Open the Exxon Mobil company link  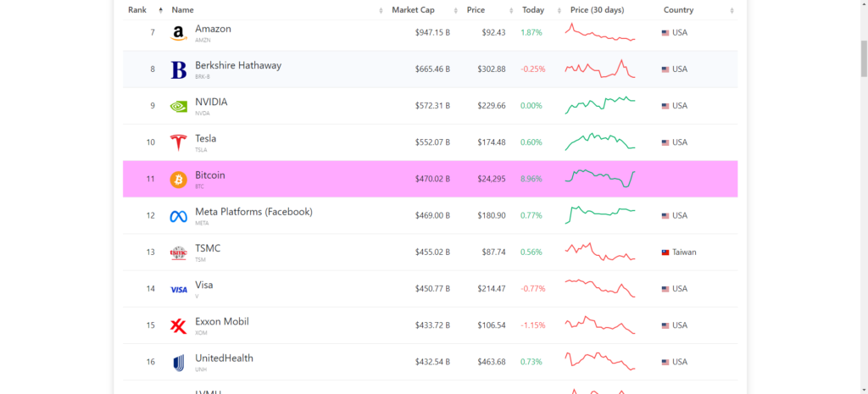(x=222, y=321)
